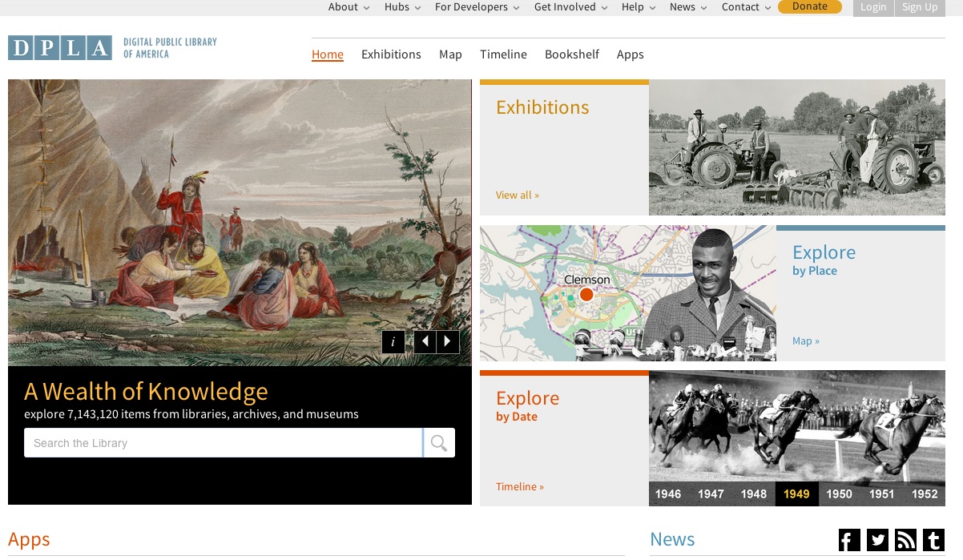Follow the View all » exhibitions link

518,195
